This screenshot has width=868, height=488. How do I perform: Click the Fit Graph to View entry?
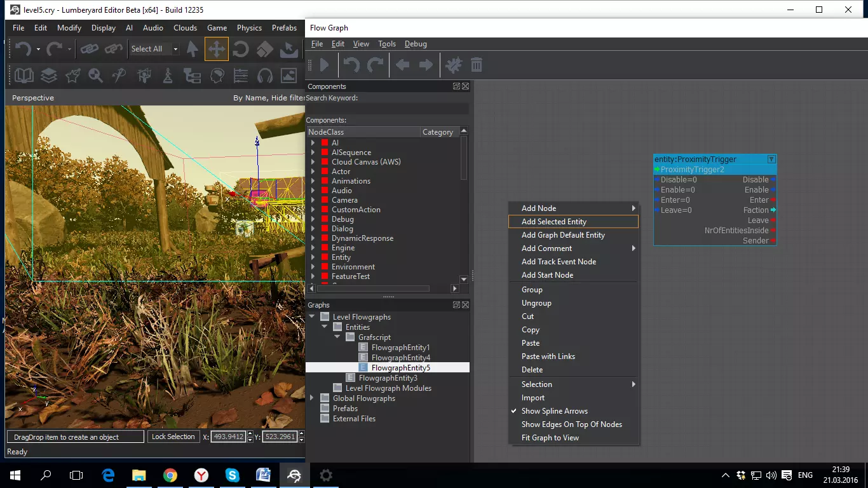click(550, 438)
